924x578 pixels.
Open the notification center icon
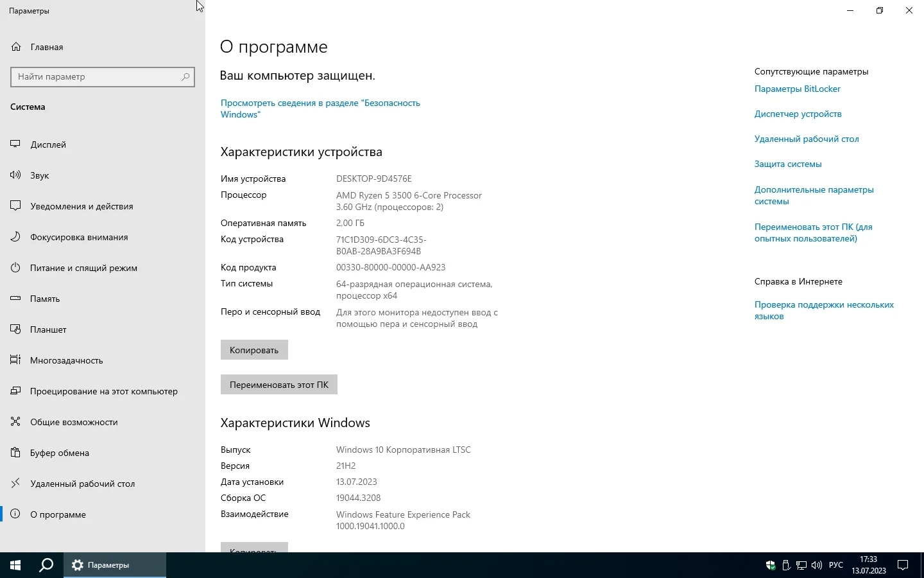coord(903,566)
